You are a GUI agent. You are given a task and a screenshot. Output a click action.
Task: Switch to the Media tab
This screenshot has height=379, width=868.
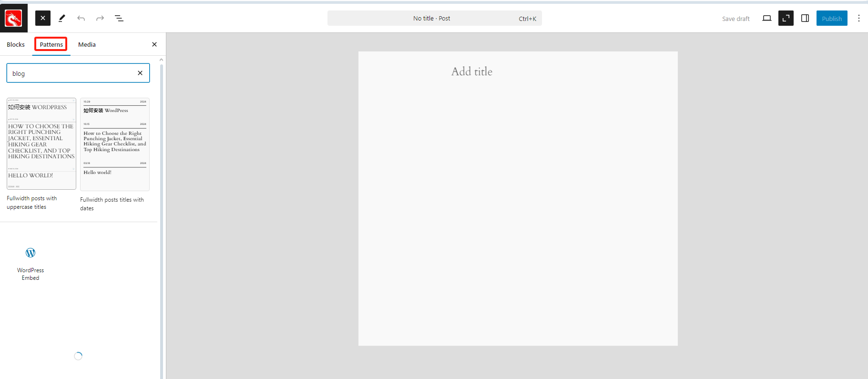87,44
